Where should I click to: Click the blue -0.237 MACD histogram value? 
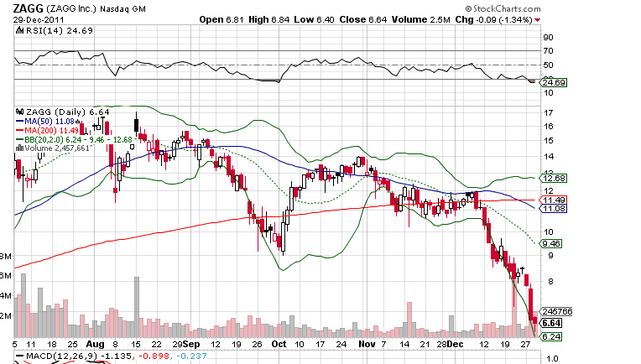pyautogui.click(x=192, y=356)
